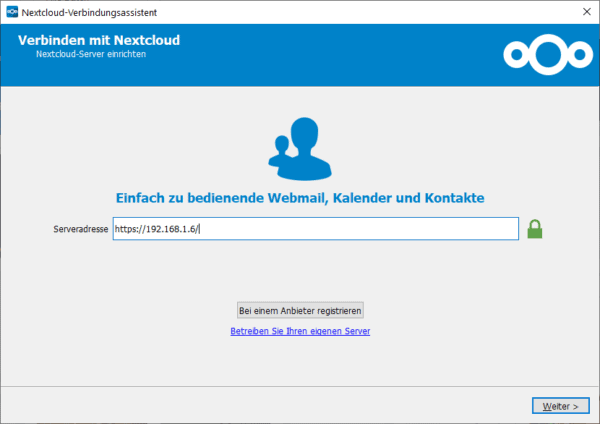Proceed with the 'Weiter >' button
This screenshot has height=424, width=600.
(560, 406)
